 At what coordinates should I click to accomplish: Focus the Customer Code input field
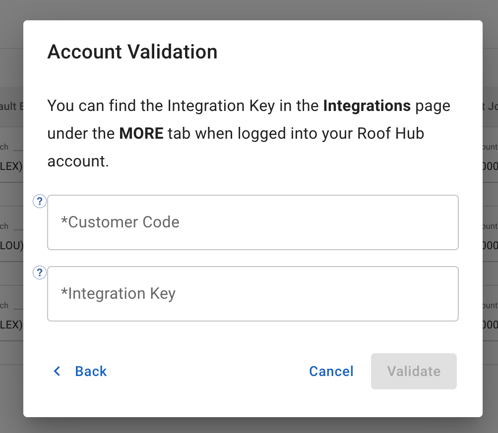click(x=253, y=222)
